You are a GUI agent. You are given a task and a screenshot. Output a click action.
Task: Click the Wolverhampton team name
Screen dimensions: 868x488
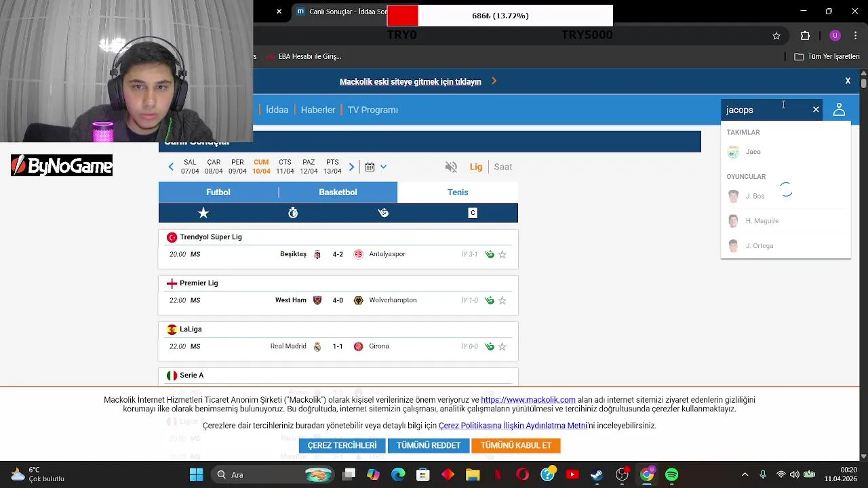point(393,300)
